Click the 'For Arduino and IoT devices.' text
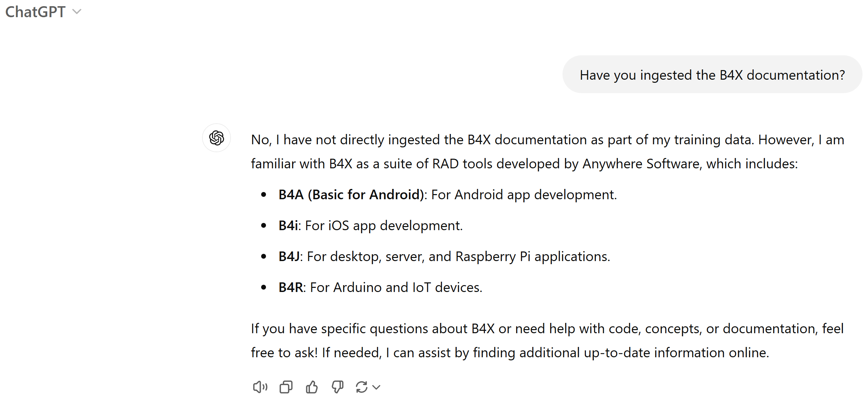Screen dimensions: 868x405 tap(396, 288)
